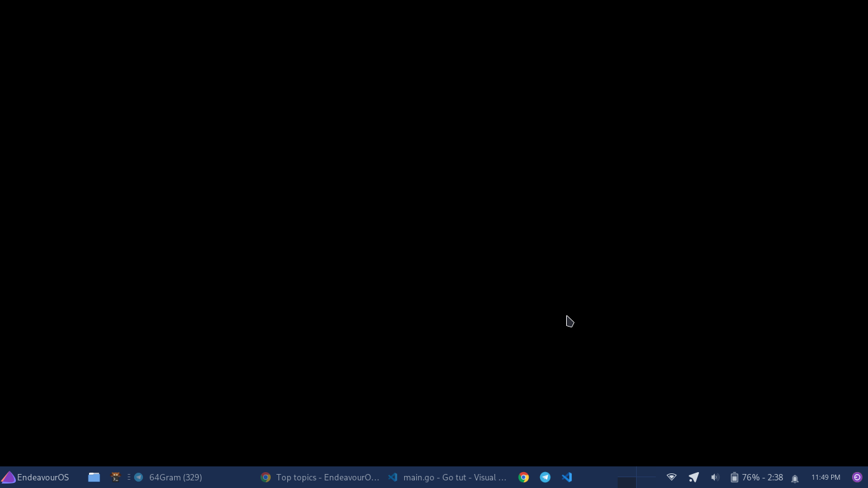Screen dimensions: 868x488
Task: Switch to the 64Gram (329) window
Action: pos(169,477)
